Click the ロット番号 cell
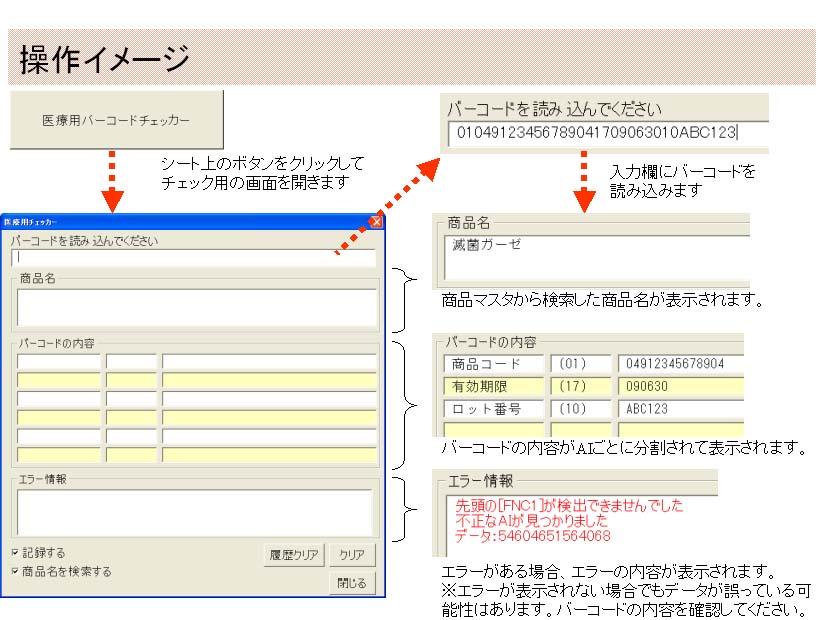 point(493,409)
